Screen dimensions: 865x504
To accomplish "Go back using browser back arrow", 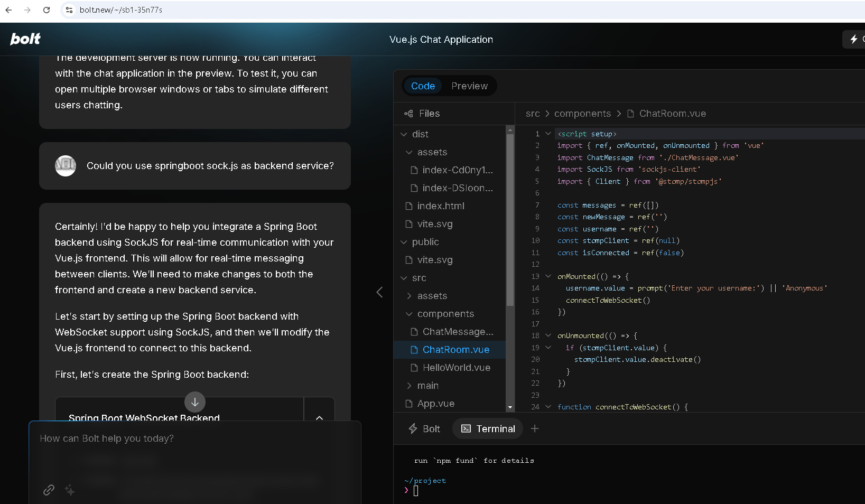I will (8, 10).
